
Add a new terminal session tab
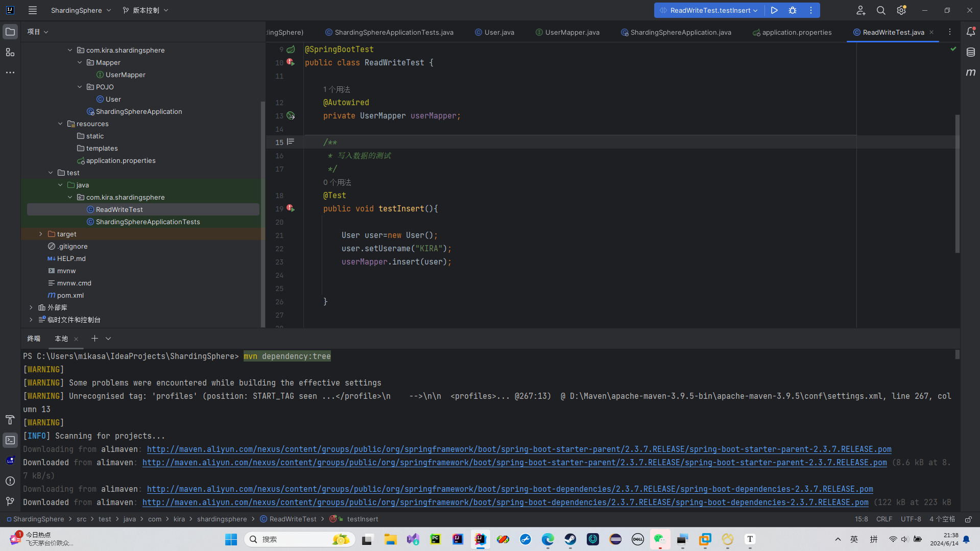point(94,339)
